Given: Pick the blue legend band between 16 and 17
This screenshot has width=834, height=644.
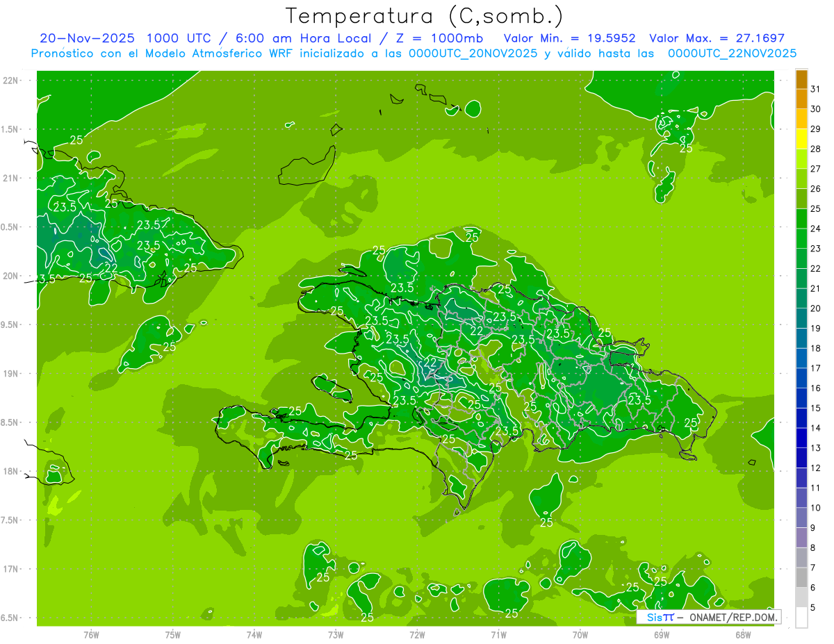Looking at the screenshot, I should pos(801,379).
